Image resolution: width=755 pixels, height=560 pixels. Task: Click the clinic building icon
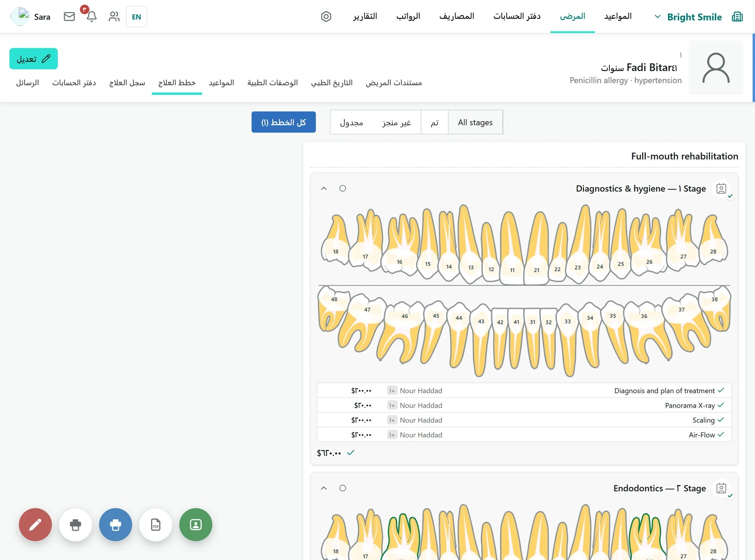737,17
